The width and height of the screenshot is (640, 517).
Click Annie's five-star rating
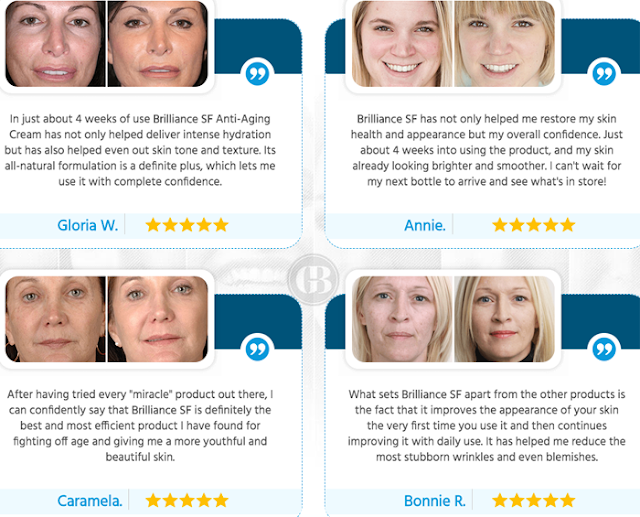tap(533, 225)
